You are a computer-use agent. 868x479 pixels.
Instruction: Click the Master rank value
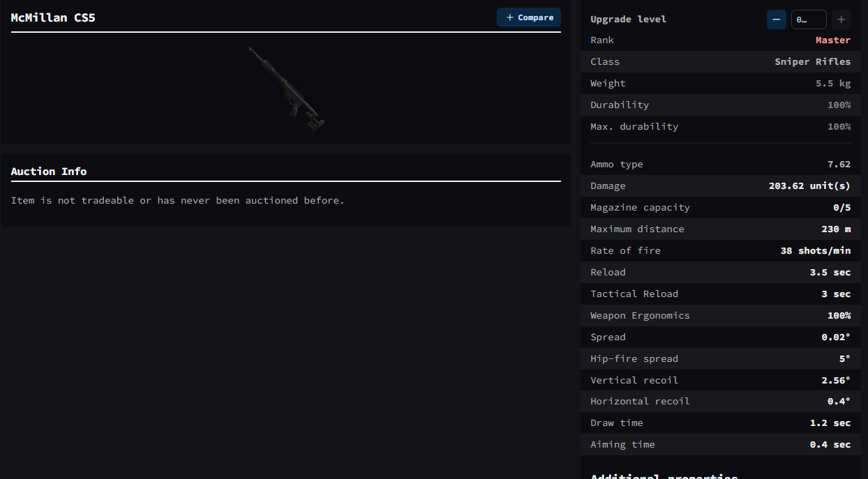pos(833,40)
